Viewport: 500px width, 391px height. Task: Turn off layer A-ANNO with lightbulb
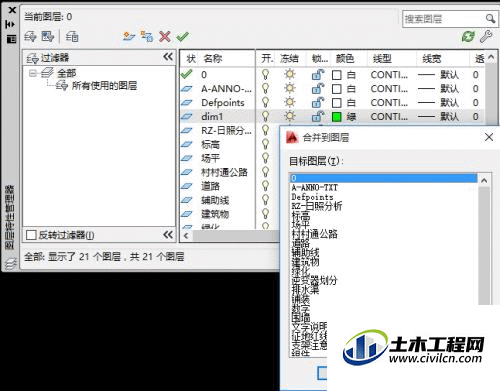(x=265, y=88)
